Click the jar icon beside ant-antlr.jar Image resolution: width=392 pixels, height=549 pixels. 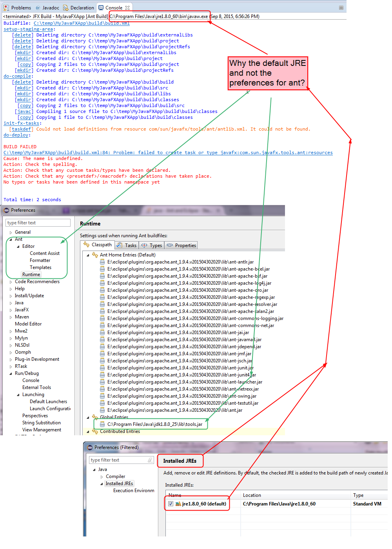click(102, 262)
